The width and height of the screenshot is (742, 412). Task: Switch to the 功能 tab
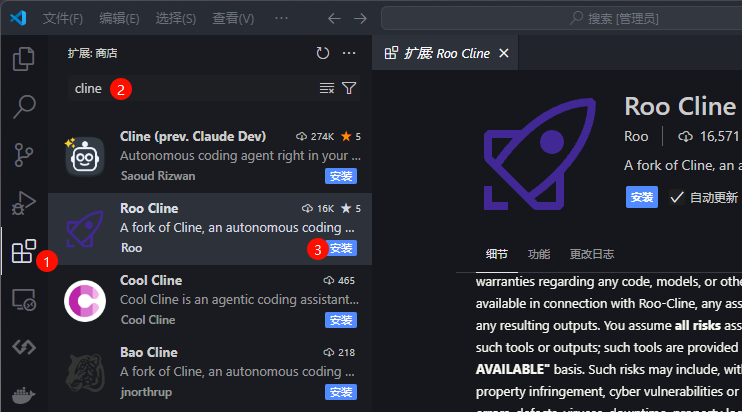(539, 254)
